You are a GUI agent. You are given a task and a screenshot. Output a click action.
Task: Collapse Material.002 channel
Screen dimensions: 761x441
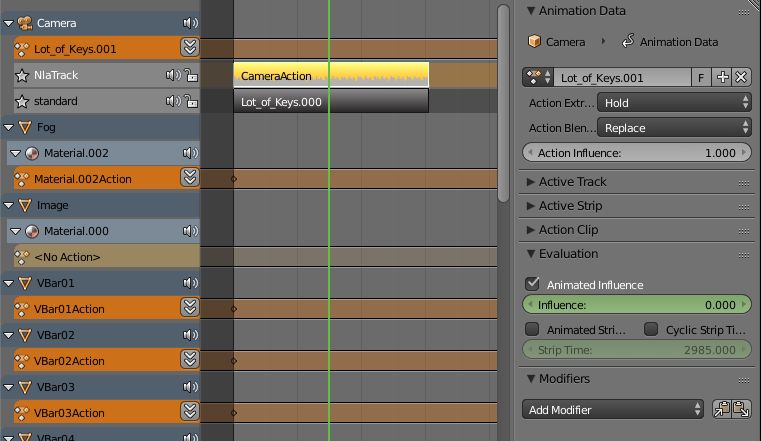(15, 153)
